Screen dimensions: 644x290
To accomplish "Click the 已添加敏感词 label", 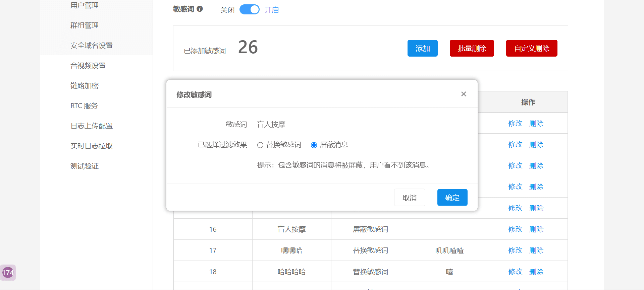I will click(205, 51).
